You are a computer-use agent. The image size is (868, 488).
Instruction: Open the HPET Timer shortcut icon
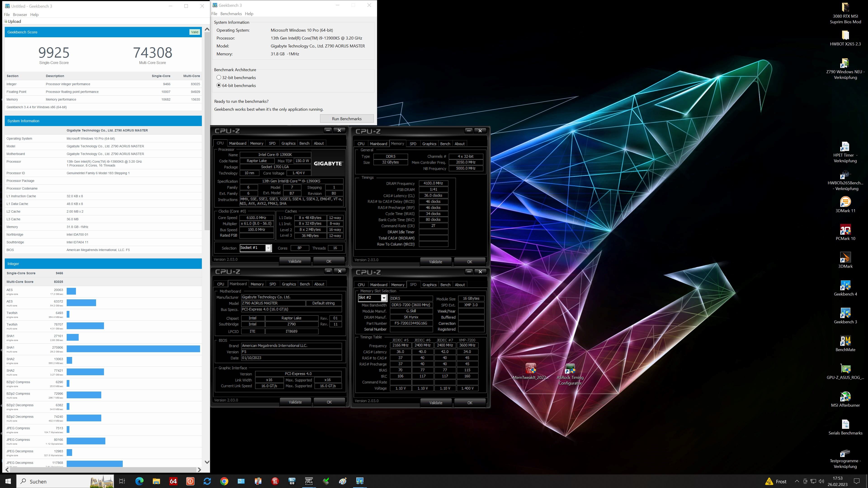point(845,152)
